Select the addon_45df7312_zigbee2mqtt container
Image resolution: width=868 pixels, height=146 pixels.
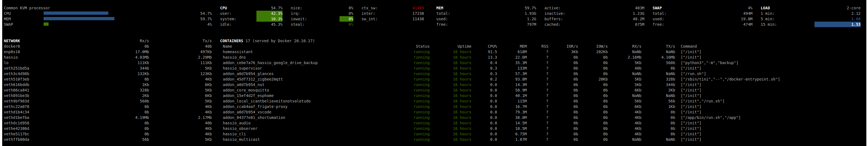pyautogui.click(x=253, y=79)
